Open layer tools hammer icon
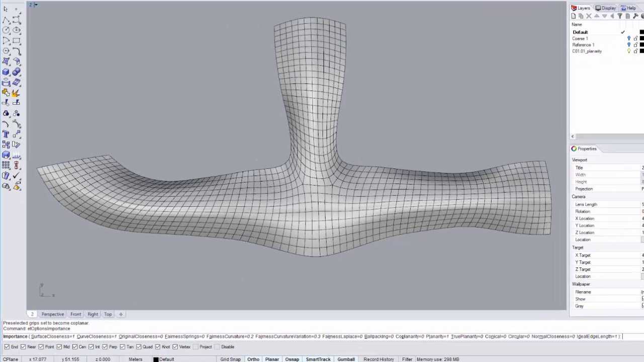This screenshot has width=644, height=362. [635, 16]
